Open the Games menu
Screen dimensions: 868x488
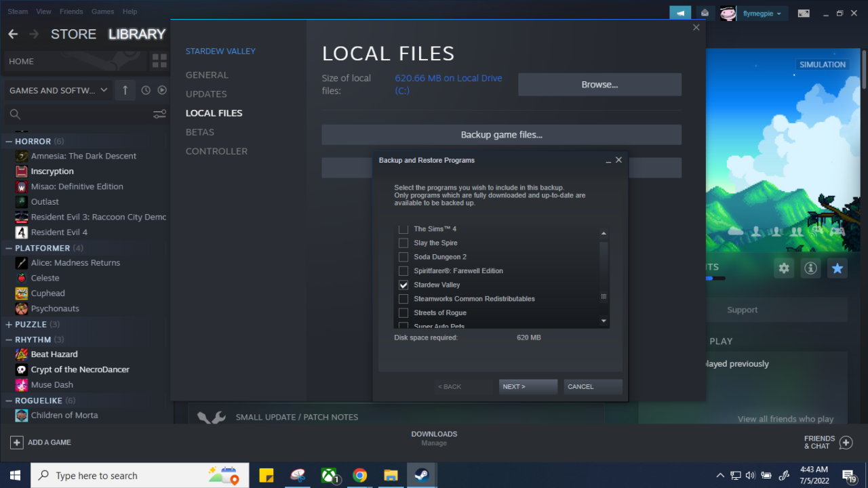tap(102, 12)
